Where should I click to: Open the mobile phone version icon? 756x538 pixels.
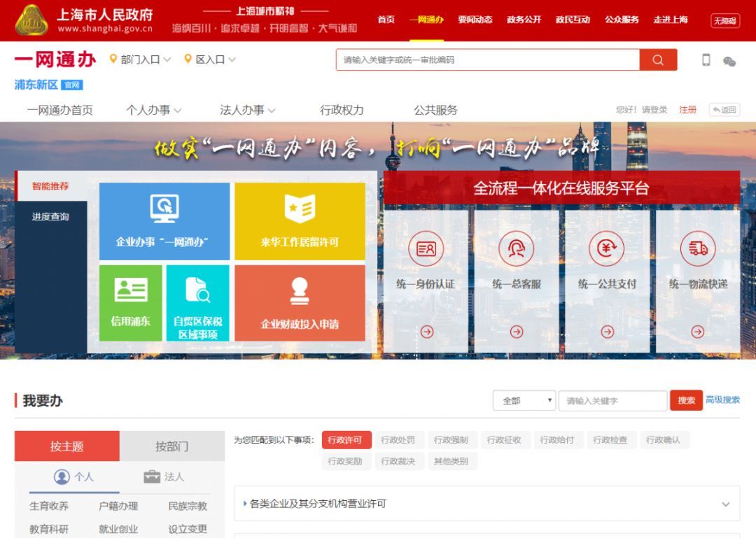coord(706,59)
